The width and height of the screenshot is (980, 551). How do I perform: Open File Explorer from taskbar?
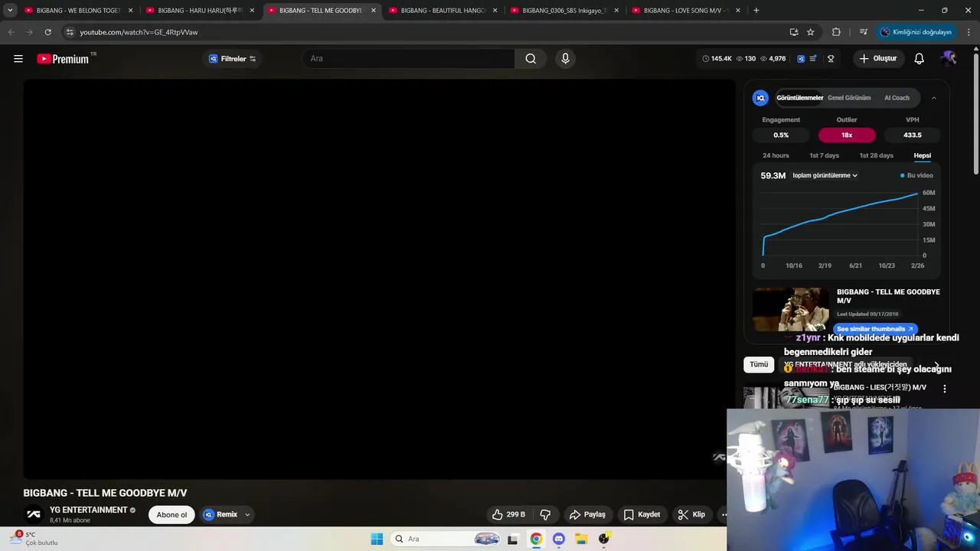pos(581,539)
